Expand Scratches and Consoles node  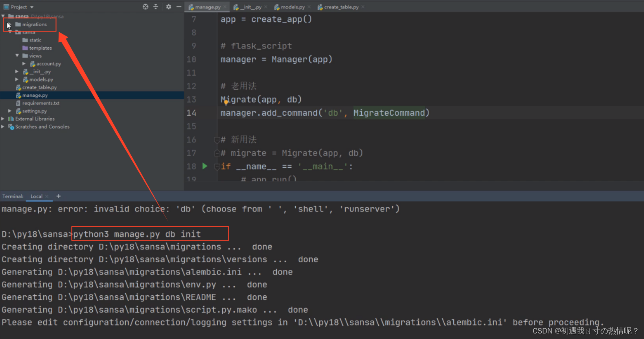point(3,126)
